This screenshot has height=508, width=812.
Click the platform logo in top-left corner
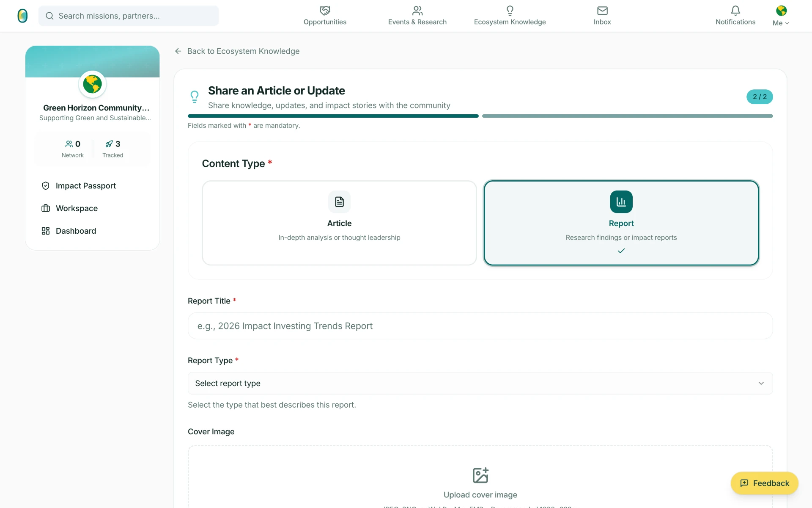[x=22, y=16]
